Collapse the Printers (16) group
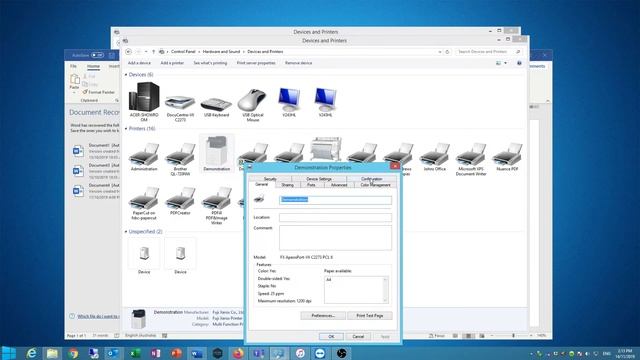 tap(126, 129)
